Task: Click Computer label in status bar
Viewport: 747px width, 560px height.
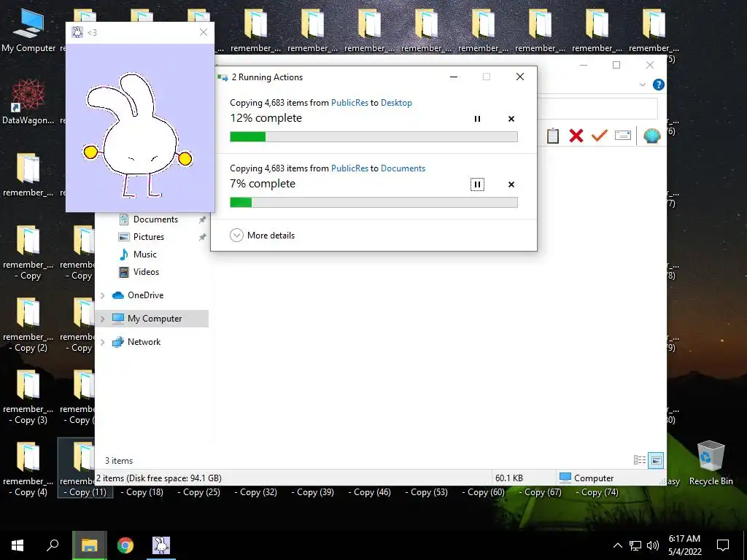Action: point(594,478)
